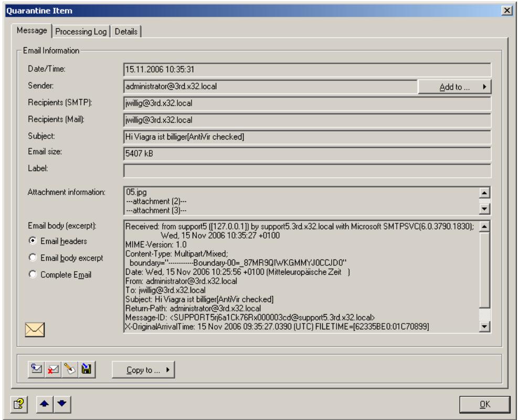Click the delete email icon with red X
This screenshot has height=420, width=518.
(x=53, y=369)
